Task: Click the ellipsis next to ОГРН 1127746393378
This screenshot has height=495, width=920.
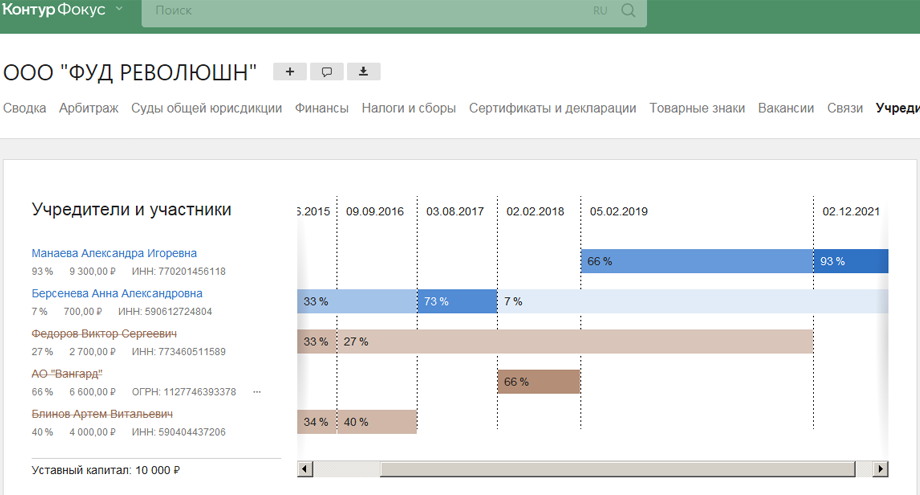Action: pyautogui.click(x=257, y=392)
